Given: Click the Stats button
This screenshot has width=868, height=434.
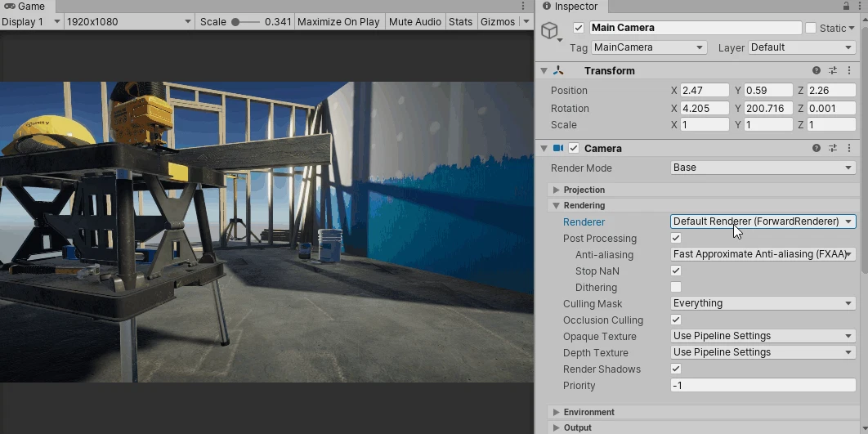Looking at the screenshot, I should tap(461, 21).
